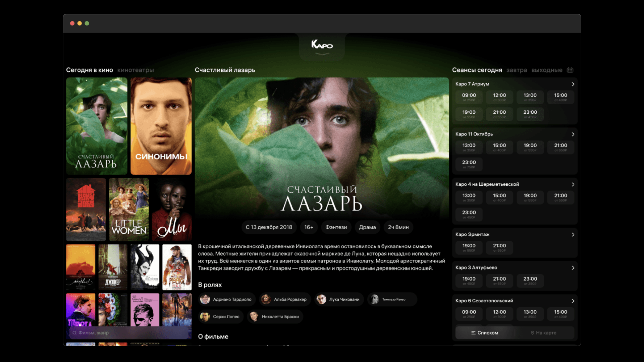Click Томмазо Раньо's actor avatar
This screenshot has height=362, width=644.
pyautogui.click(x=374, y=299)
